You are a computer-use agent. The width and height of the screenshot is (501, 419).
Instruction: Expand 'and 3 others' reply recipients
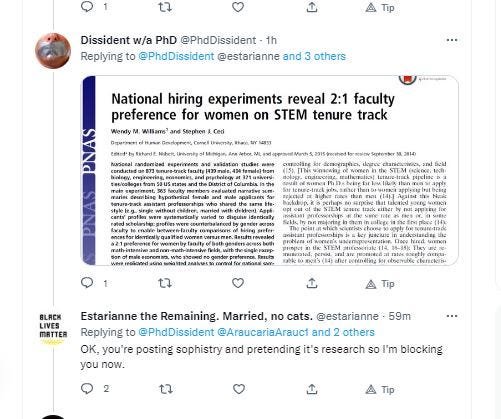coord(314,56)
